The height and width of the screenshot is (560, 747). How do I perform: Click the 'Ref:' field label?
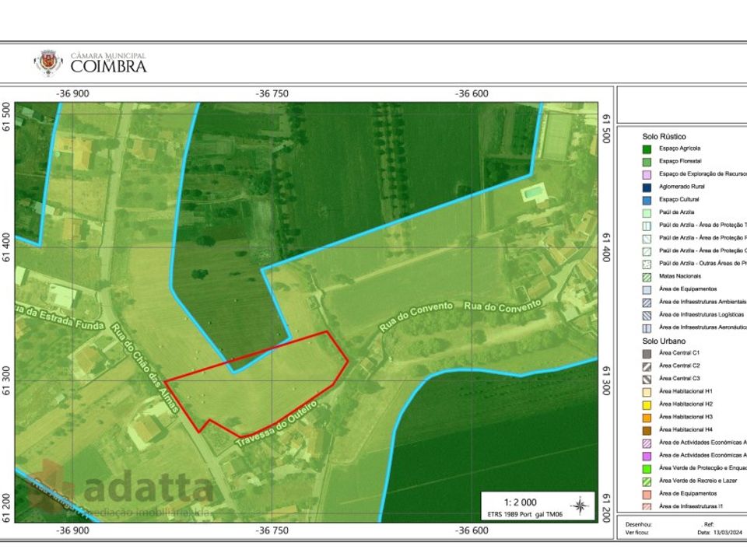708,525
